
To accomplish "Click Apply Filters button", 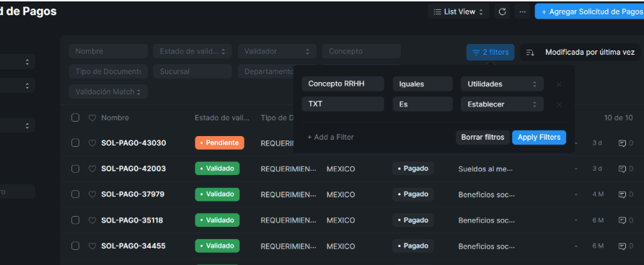I will tap(539, 138).
